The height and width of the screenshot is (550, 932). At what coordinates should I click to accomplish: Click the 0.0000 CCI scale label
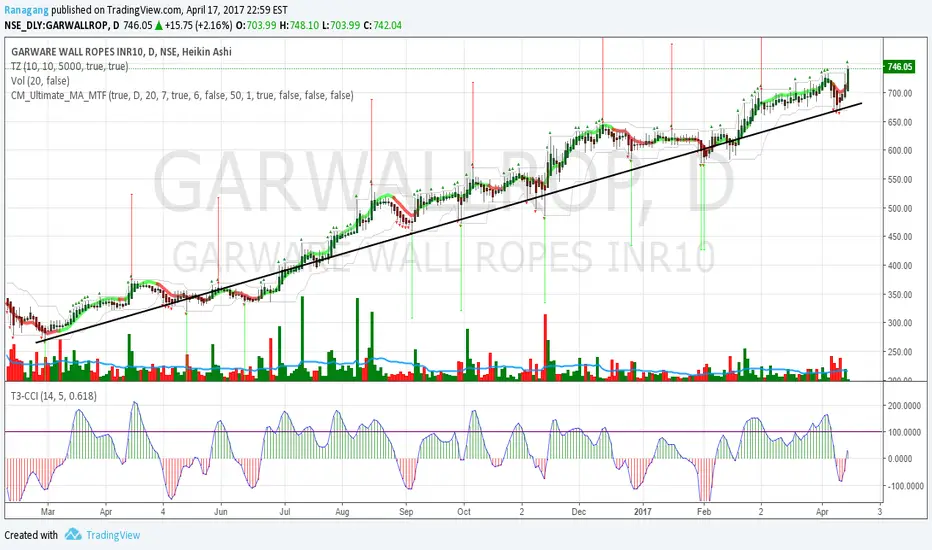tap(900, 459)
